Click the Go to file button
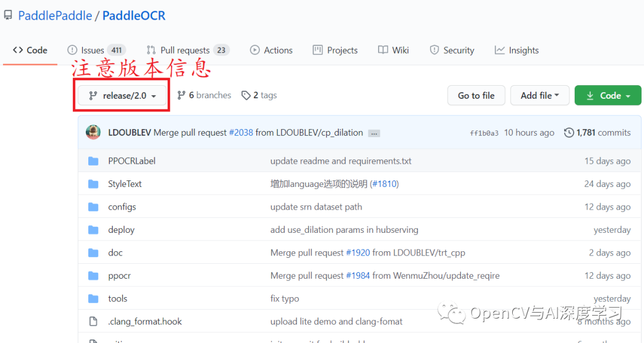The width and height of the screenshot is (644, 343). point(476,95)
